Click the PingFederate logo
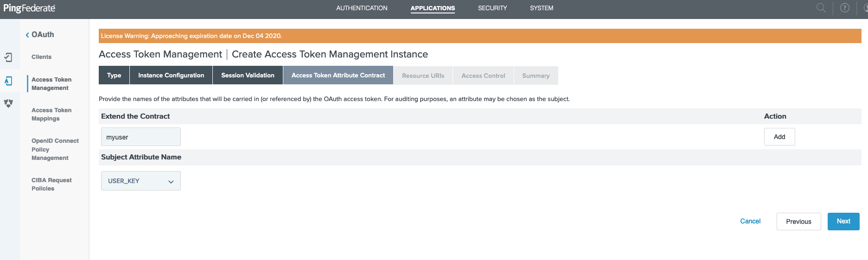 tap(29, 8)
